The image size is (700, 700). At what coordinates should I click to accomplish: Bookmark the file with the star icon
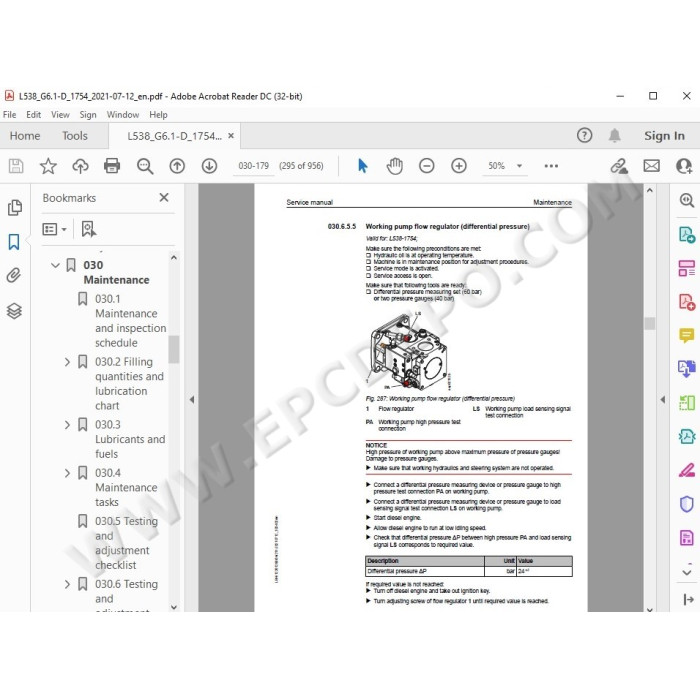pyautogui.click(x=48, y=166)
